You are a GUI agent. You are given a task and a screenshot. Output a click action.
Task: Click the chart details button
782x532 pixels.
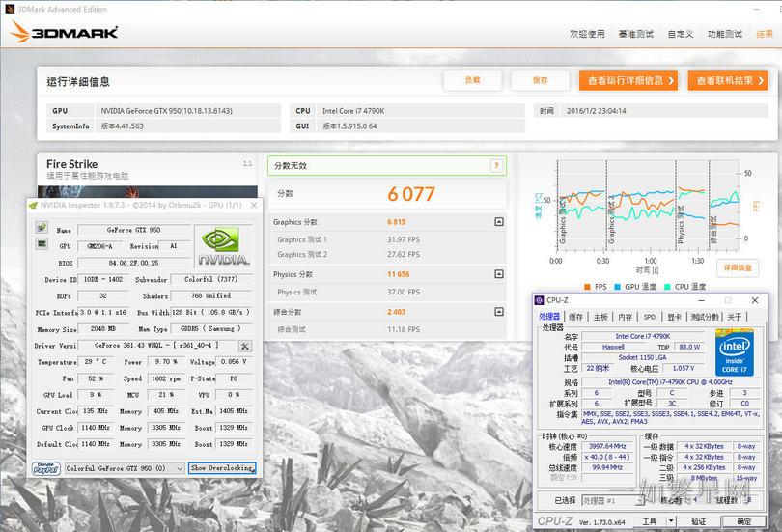coord(738,267)
